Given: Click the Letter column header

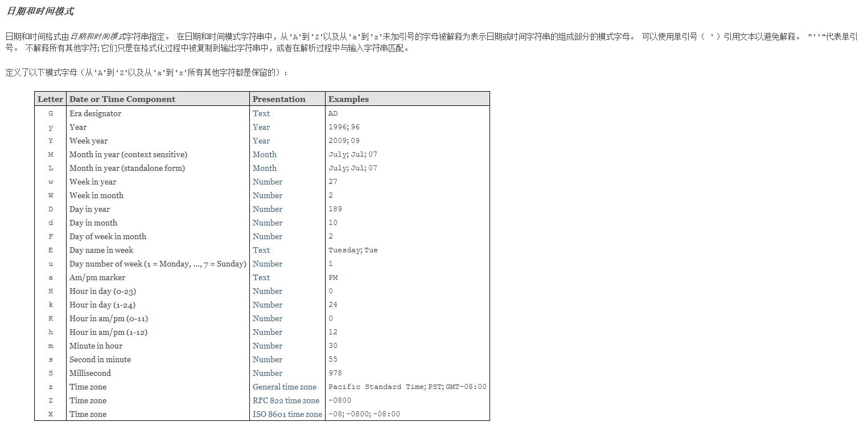Looking at the screenshot, I should [x=50, y=99].
